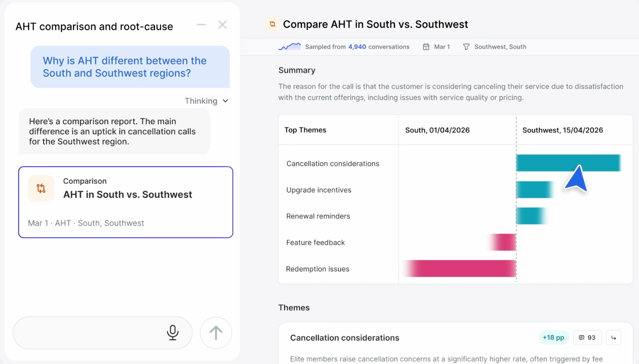Select the Southwest, 15/04/2026 column header

[x=562, y=130]
